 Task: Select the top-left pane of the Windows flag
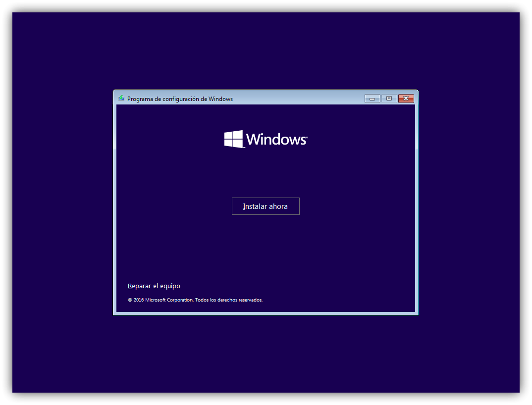tap(228, 135)
